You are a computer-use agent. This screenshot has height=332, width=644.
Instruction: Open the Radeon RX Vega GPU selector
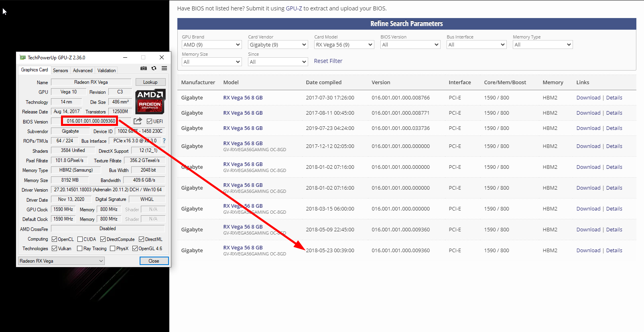pos(61,261)
